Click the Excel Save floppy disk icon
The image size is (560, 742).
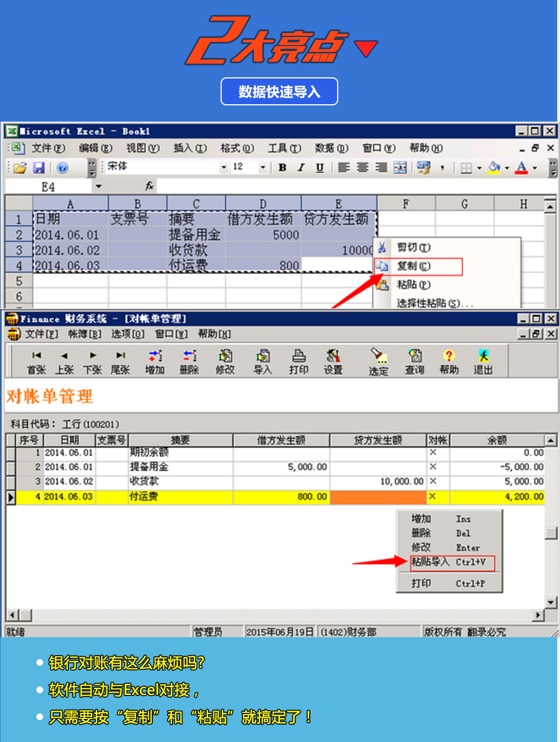[x=39, y=168]
